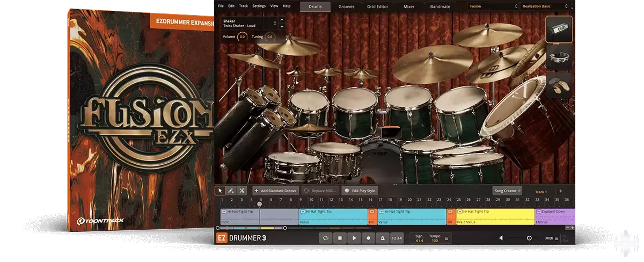Toggle the loop playback button
This screenshot has width=644, height=262.
pos(325,237)
